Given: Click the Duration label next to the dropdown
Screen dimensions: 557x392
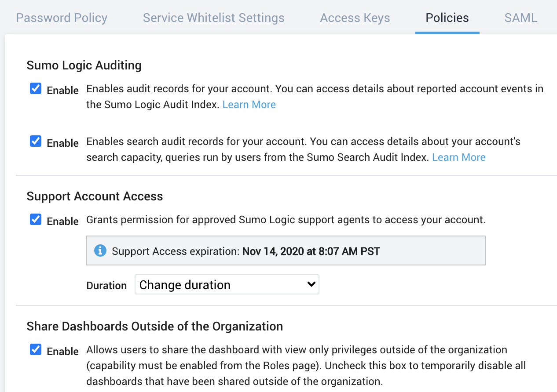Looking at the screenshot, I should [x=106, y=285].
